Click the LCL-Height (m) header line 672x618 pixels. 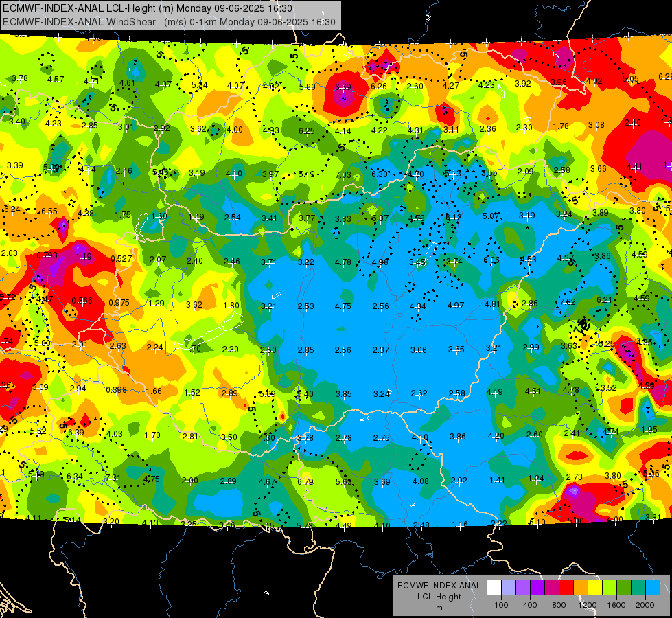coord(148,8)
